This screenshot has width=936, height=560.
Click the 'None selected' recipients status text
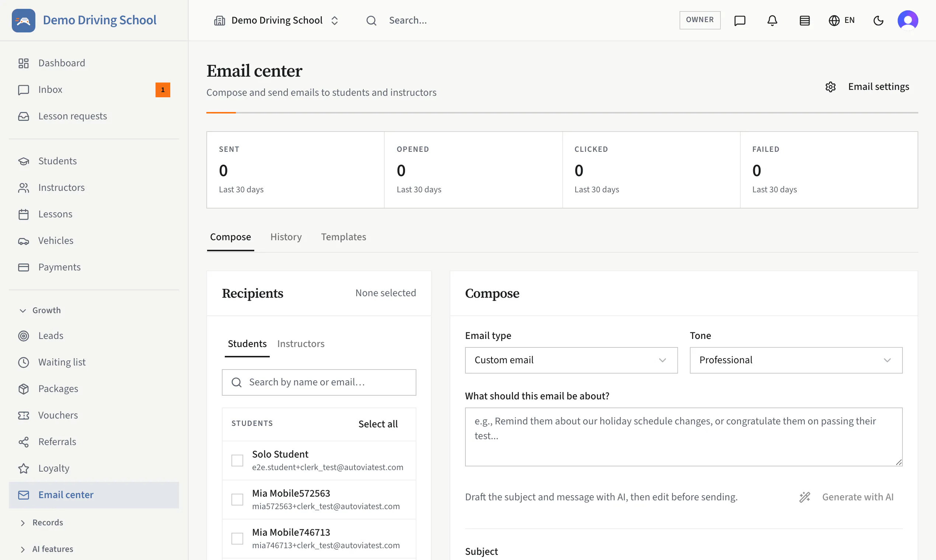(x=386, y=293)
